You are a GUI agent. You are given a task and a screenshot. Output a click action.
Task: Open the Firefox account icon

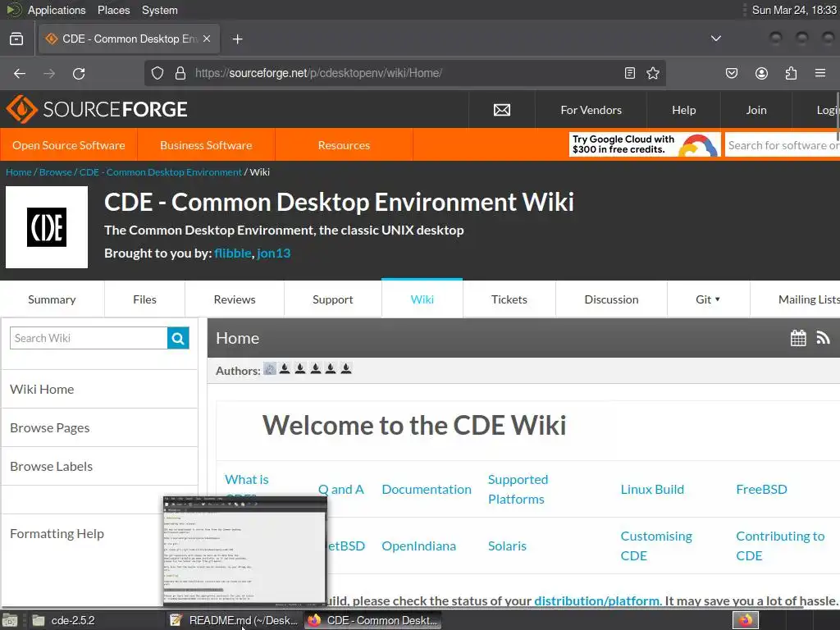coord(761,73)
